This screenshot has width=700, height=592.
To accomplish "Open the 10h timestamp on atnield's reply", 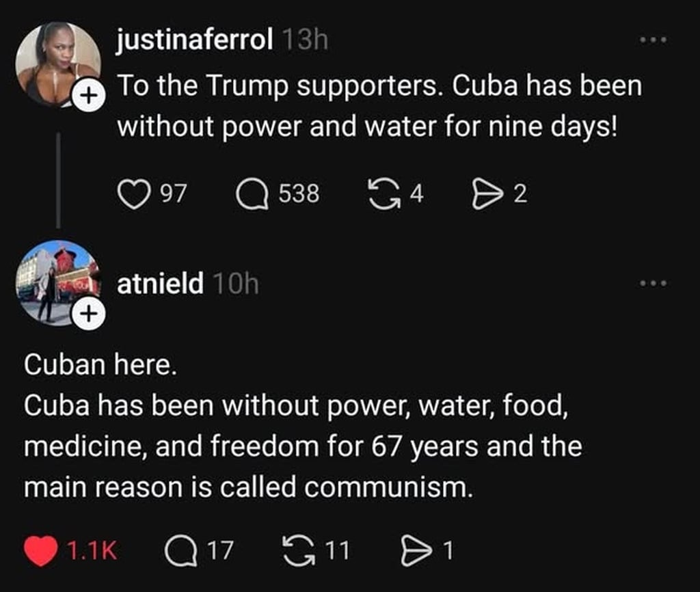I will point(236,283).
